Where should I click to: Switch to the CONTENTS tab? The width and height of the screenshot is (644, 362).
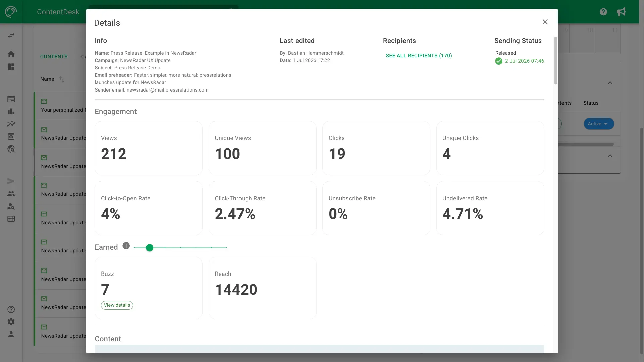[54, 57]
